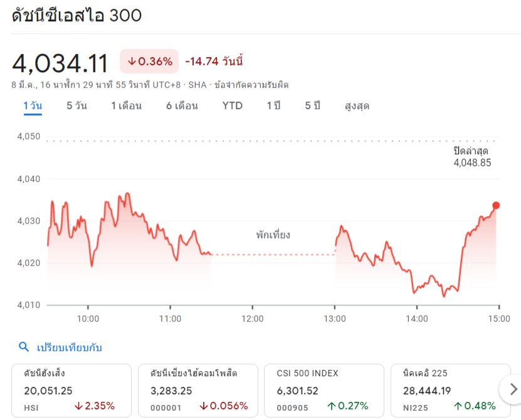Select the สูงสุด range tab
521x420 pixels.
pos(357,106)
